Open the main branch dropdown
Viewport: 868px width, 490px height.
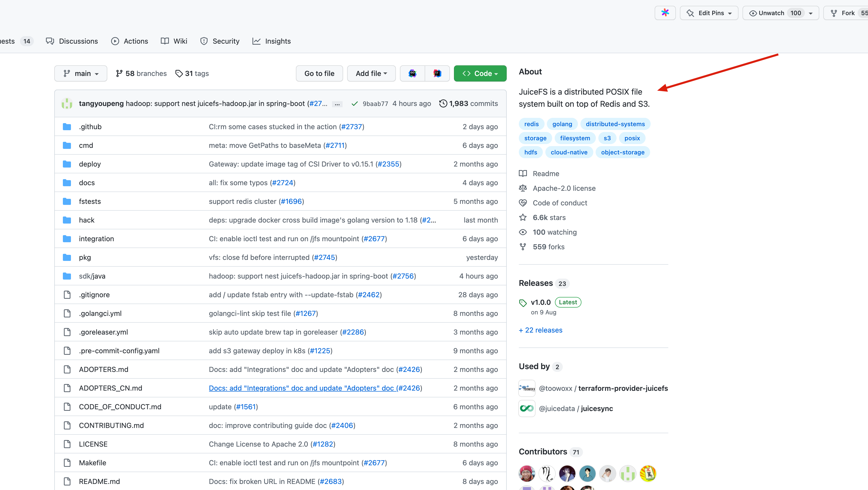click(x=81, y=73)
